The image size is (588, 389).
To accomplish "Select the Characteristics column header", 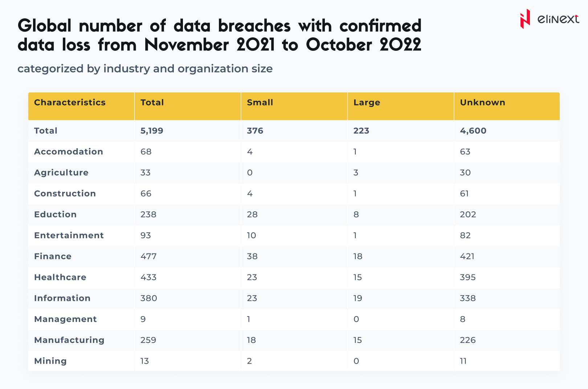I will 70,103.
